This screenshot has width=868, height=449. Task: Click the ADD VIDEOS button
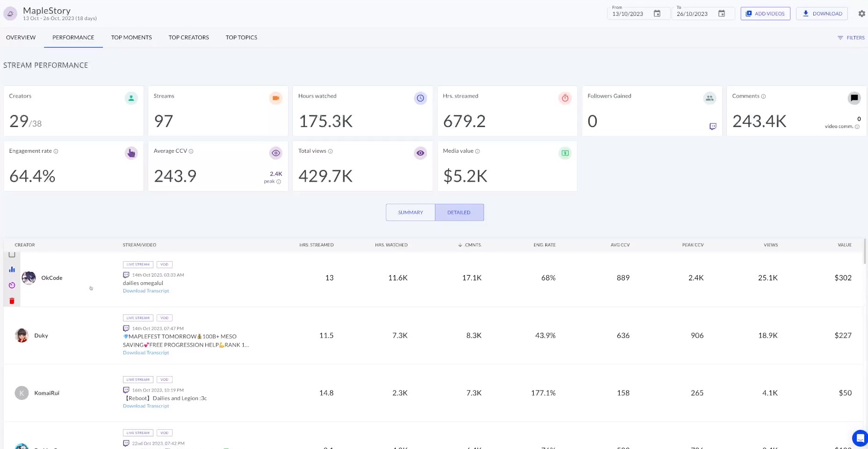[766, 14]
